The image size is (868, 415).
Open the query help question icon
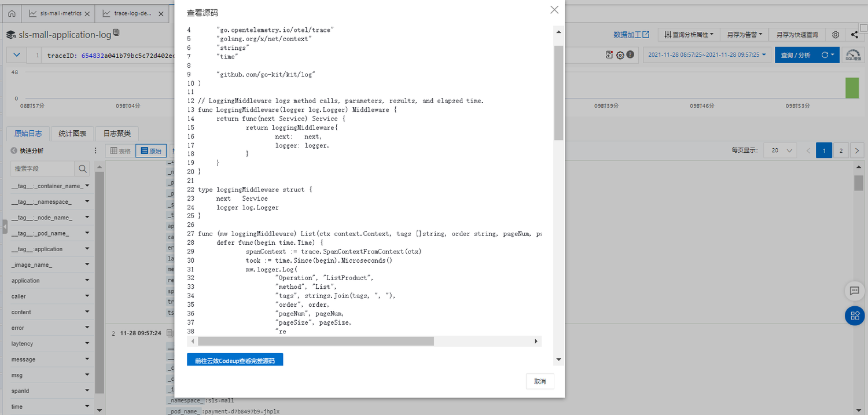(x=630, y=55)
